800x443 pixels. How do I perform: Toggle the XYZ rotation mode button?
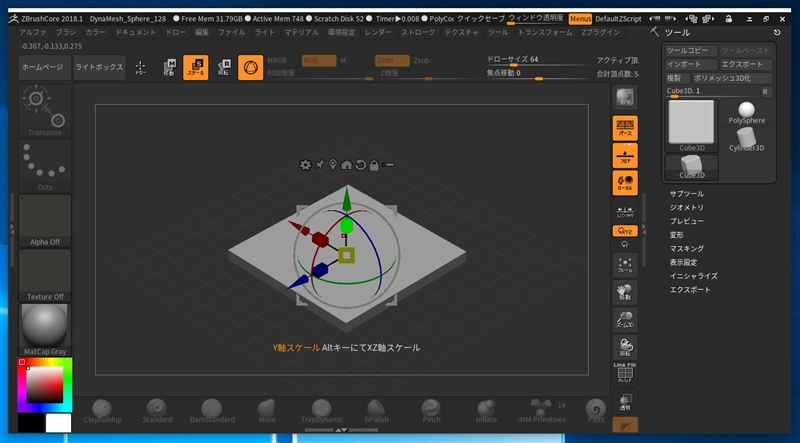[x=625, y=231]
